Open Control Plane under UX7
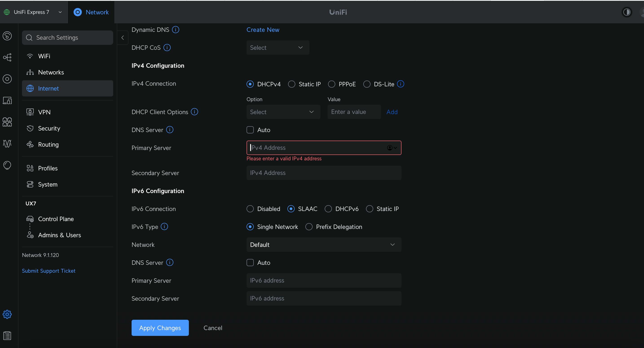Screen dimensions: 644x348 coord(68,219)
